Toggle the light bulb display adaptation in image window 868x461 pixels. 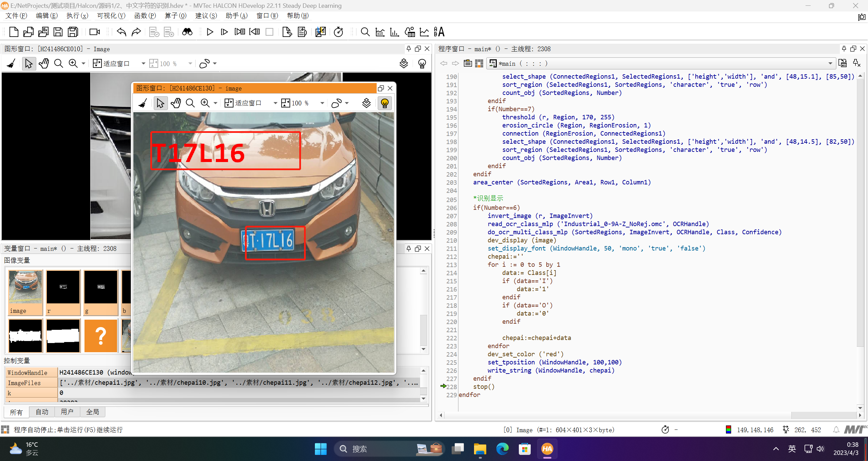384,103
